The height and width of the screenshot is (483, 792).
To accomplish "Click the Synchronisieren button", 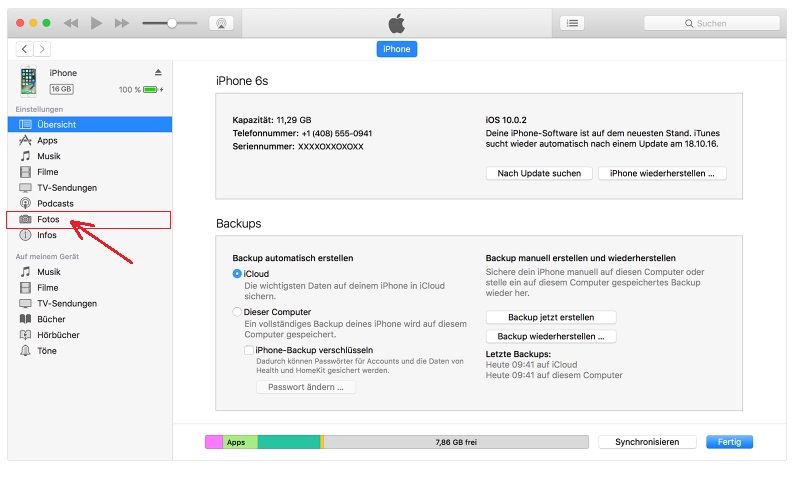I will tap(647, 442).
